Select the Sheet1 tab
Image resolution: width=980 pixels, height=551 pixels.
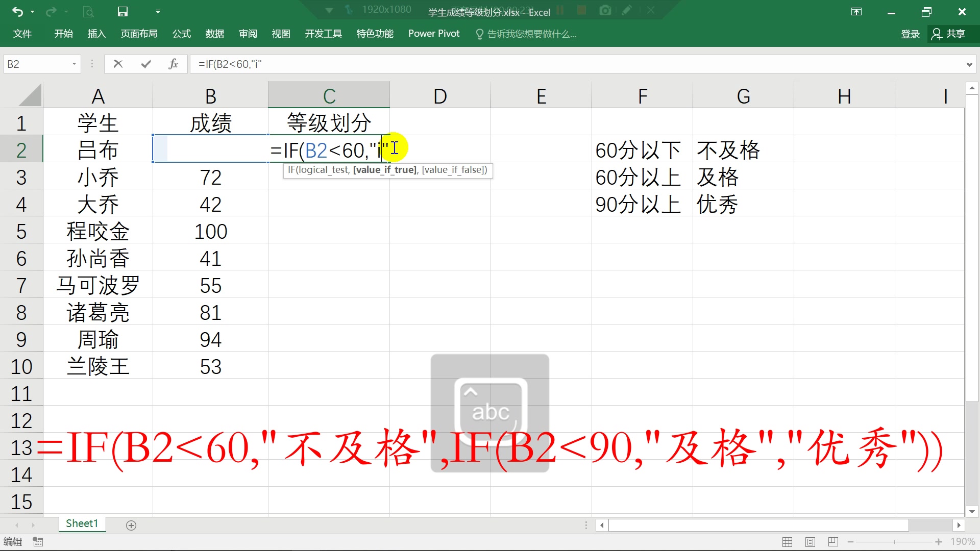(82, 524)
